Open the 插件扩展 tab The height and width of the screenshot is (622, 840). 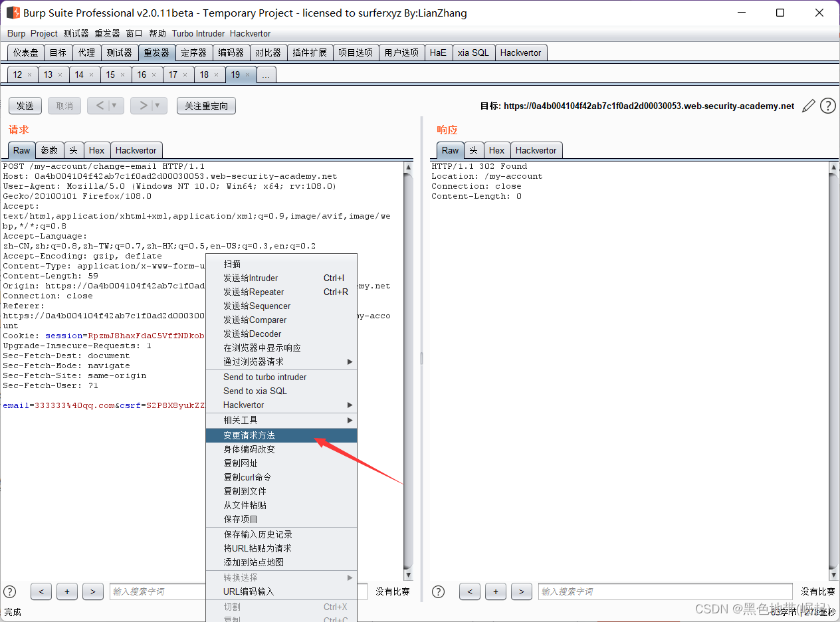click(310, 53)
